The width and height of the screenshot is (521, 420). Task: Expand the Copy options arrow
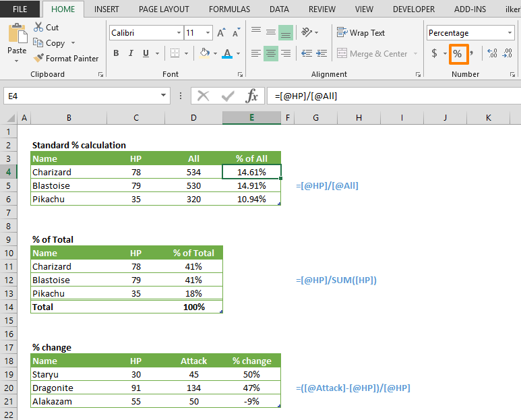point(73,43)
